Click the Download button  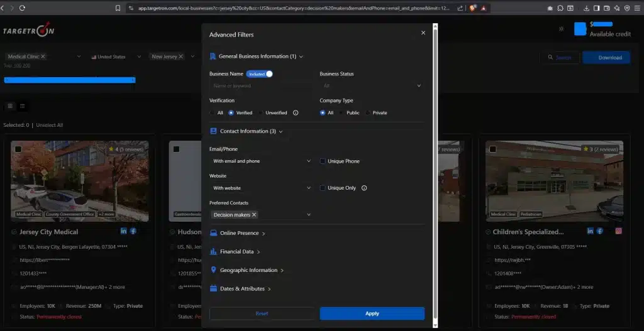pos(606,57)
